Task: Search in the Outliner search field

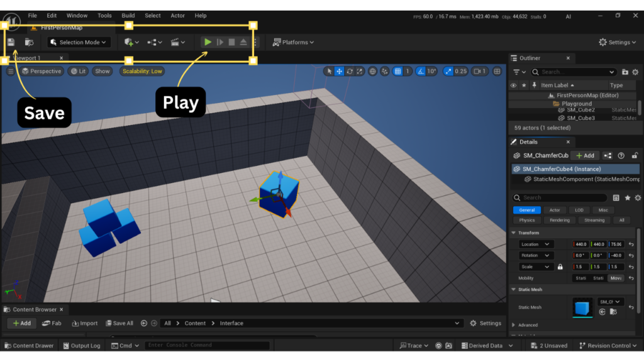Action: [x=574, y=72]
